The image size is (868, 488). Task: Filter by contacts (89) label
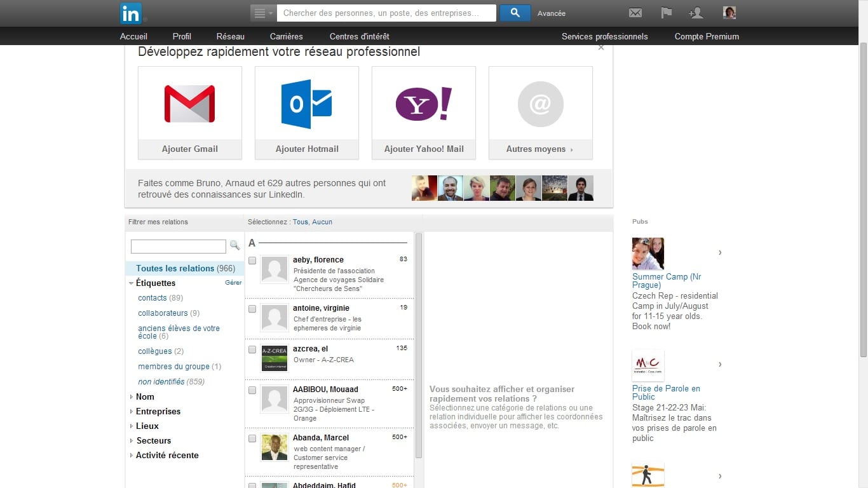pyautogui.click(x=160, y=297)
